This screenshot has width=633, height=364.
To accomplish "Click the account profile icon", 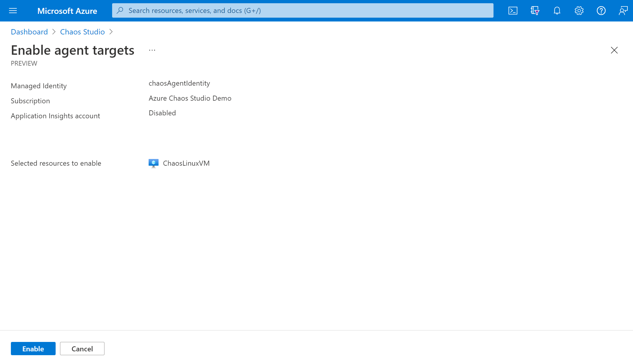I will point(623,10).
